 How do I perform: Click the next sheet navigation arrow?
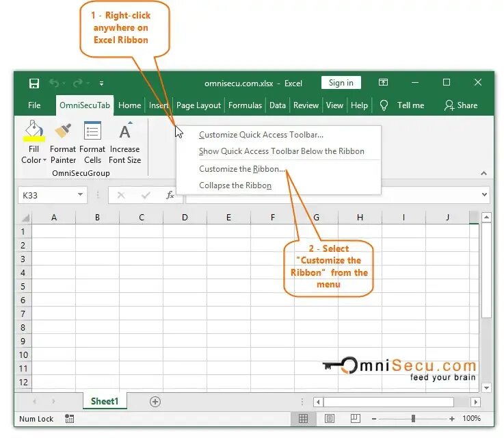click(53, 401)
